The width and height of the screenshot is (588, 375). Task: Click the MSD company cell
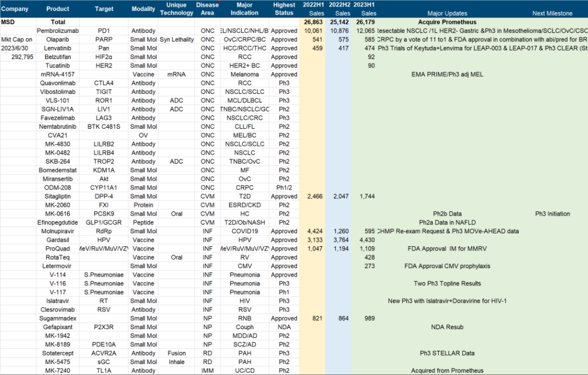click(x=8, y=22)
